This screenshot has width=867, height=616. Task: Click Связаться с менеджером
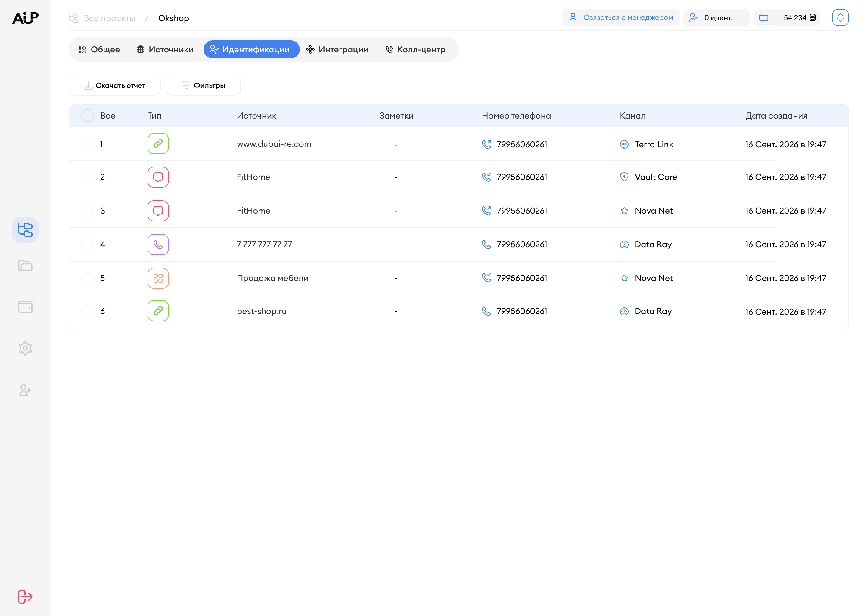(621, 17)
